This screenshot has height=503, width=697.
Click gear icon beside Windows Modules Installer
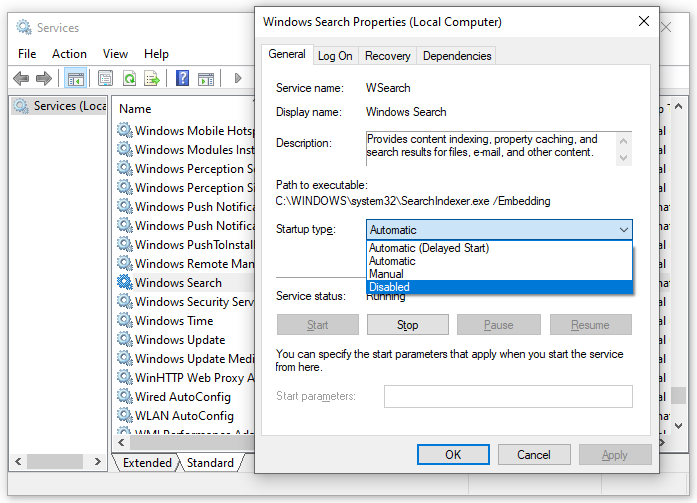[125, 149]
